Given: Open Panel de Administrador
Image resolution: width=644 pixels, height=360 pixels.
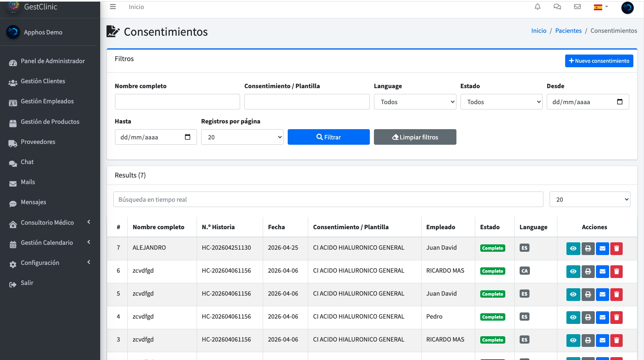Looking at the screenshot, I should (50, 61).
